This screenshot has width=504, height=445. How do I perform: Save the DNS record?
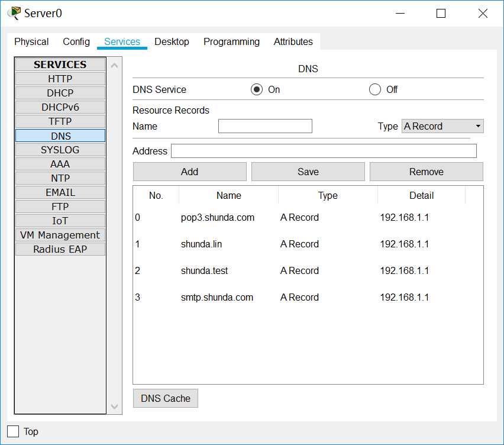tap(308, 172)
